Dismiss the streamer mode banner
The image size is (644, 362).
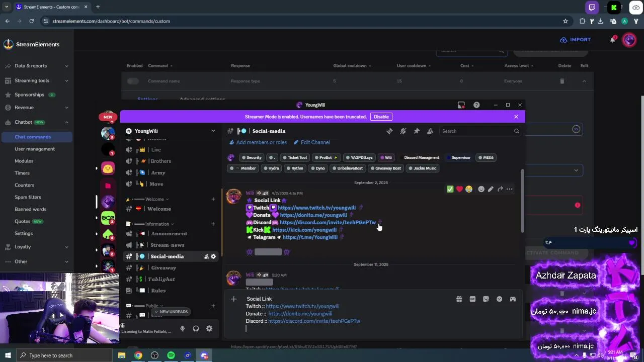(516, 117)
